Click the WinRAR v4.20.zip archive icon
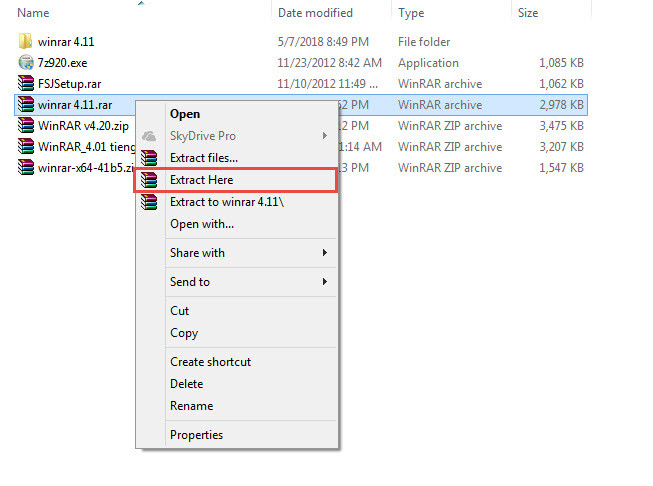The image size is (653, 486). pyautogui.click(x=25, y=125)
